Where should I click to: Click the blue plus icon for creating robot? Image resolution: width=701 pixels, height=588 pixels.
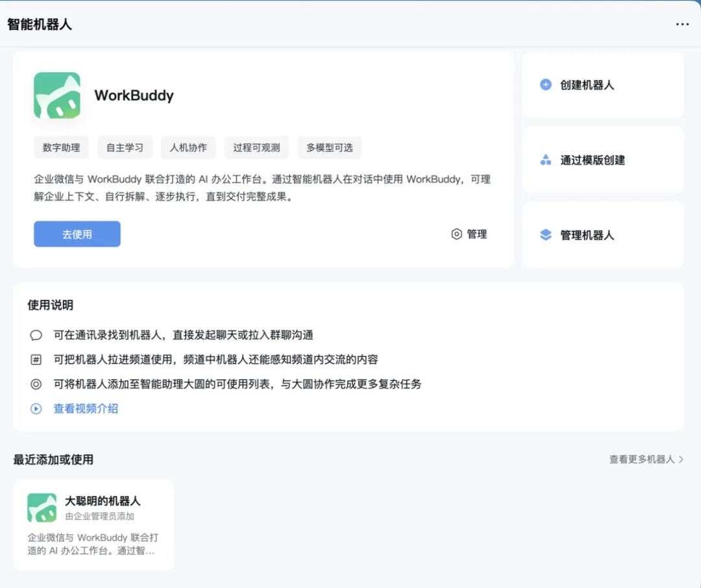(545, 84)
